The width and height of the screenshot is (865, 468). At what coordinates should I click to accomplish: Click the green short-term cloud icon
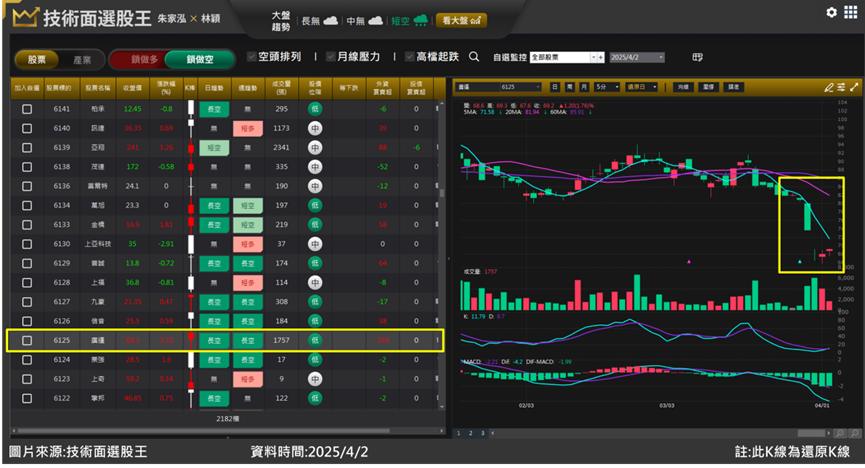point(420,20)
